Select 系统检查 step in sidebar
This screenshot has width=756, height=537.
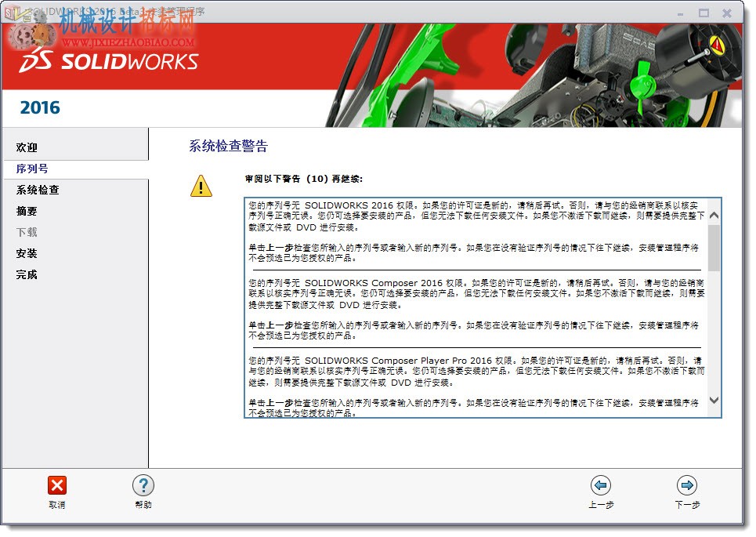pos(38,190)
